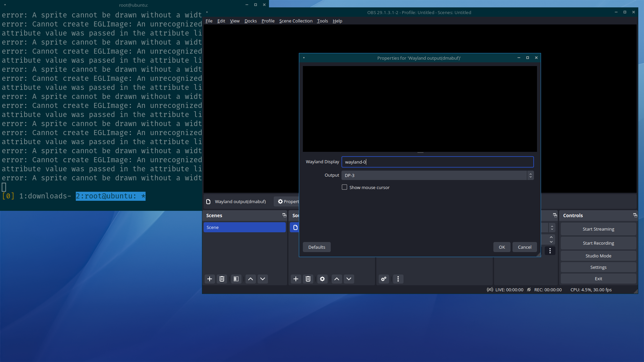The height and width of the screenshot is (362, 644).
Task: Undock the Scenes panel icon
Action: coord(284,215)
